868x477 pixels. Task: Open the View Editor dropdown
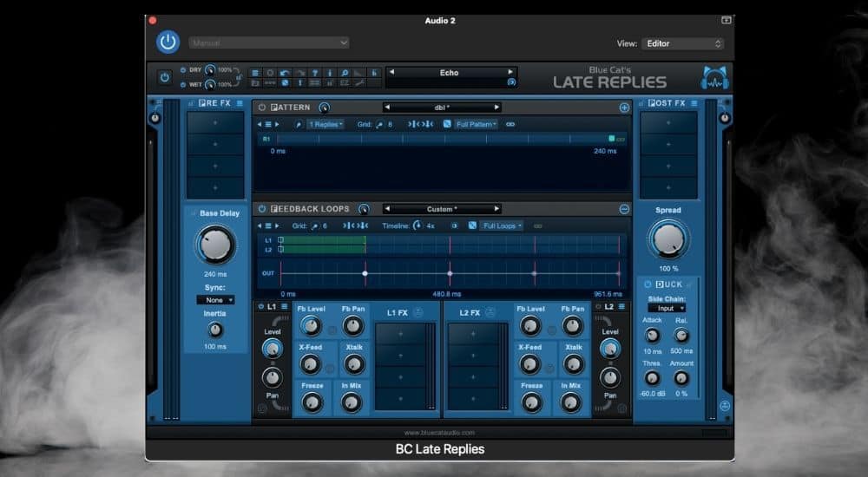pos(682,43)
